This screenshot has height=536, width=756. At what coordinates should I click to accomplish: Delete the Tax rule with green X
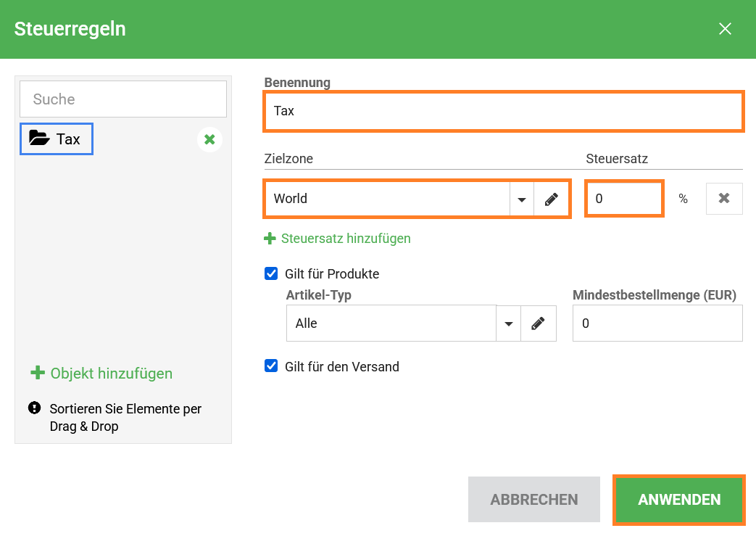[x=209, y=139]
